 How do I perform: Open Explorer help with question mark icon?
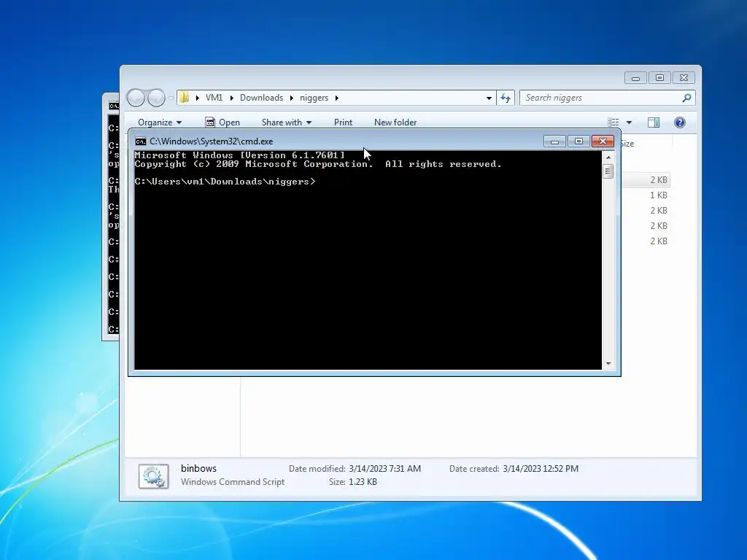[680, 122]
